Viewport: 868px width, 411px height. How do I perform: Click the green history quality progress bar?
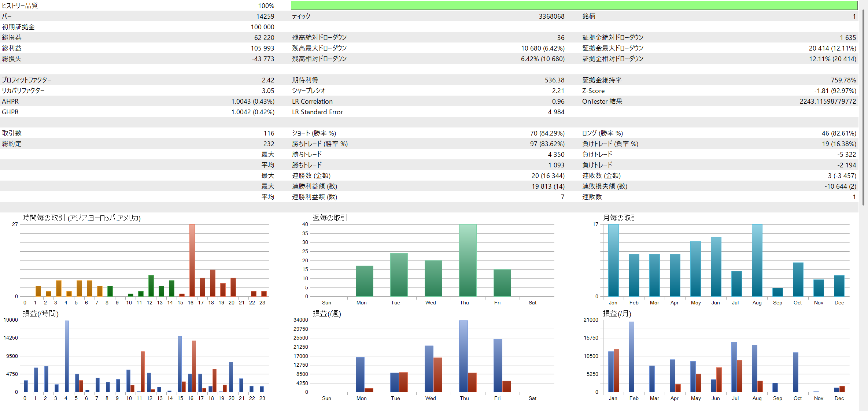coord(574,5)
